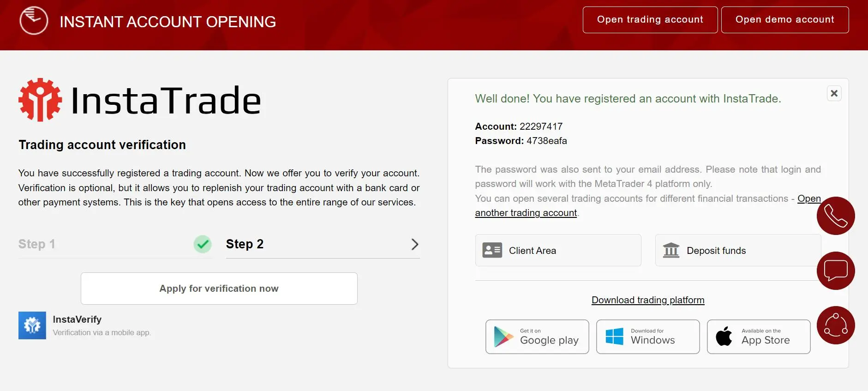
Task: Select the Step 1 tab
Action: [115, 244]
